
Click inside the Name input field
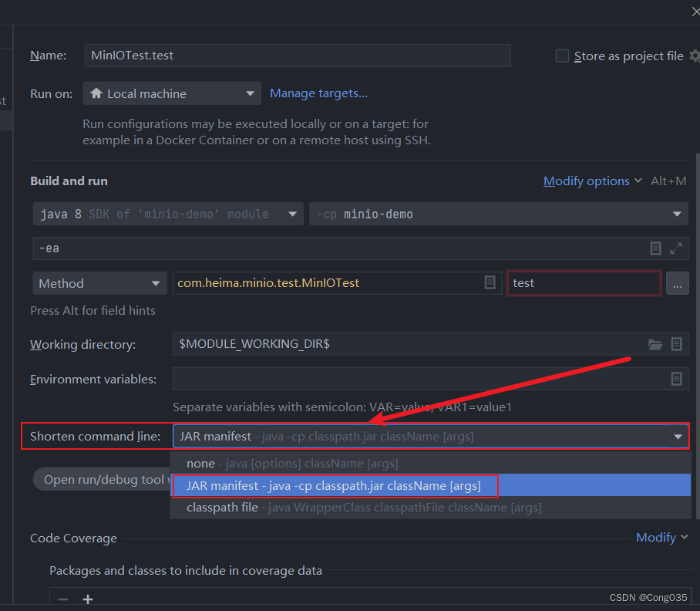pos(298,56)
